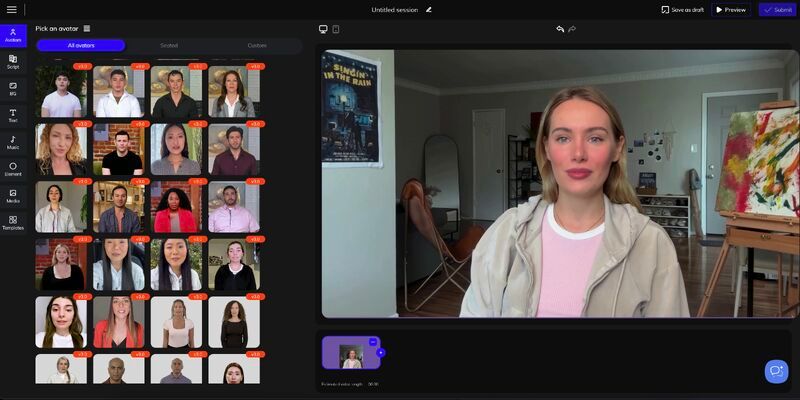Click the pencil icon to rename session
The image size is (800, 400).
(429, 9)
